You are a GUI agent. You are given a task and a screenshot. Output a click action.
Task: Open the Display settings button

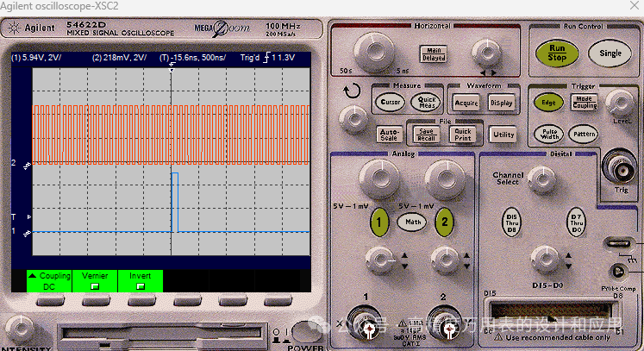coord(501,103)
